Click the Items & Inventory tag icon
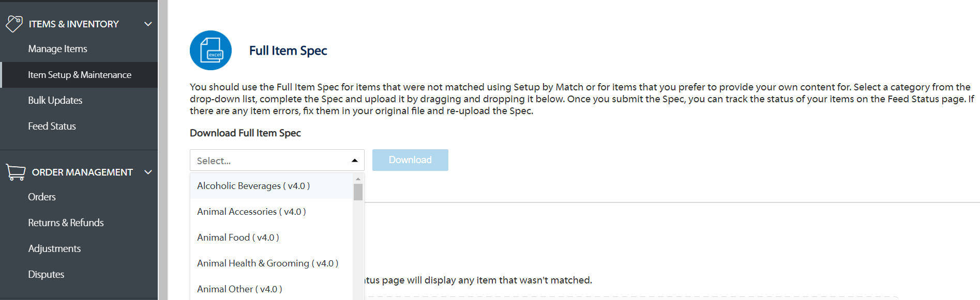This screenshot has height=300, width=980. click(14, 24)
